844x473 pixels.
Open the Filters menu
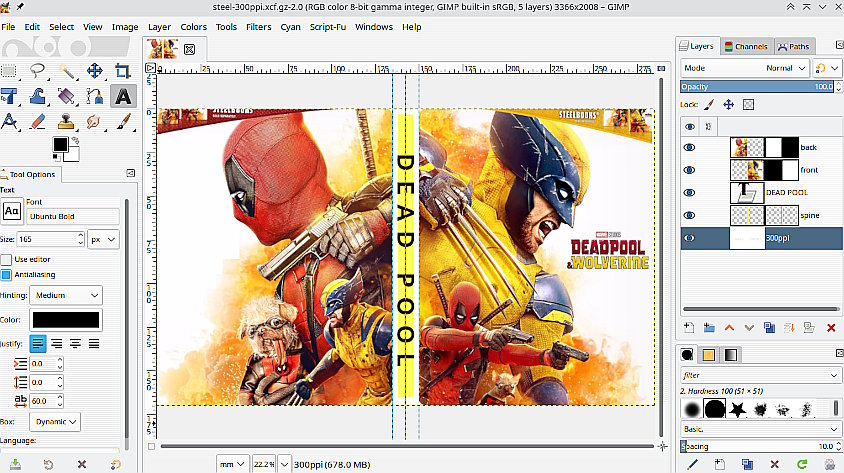click(258, 27)
